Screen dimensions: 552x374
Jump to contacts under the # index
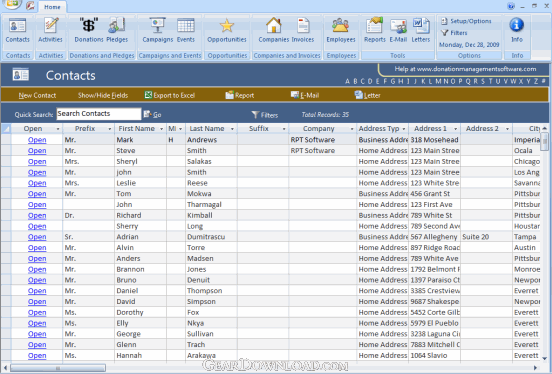(544, 81)
